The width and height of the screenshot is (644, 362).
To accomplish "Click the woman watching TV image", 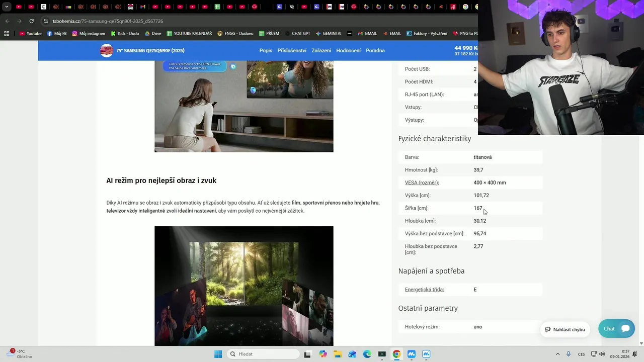I will pos(244,106).
